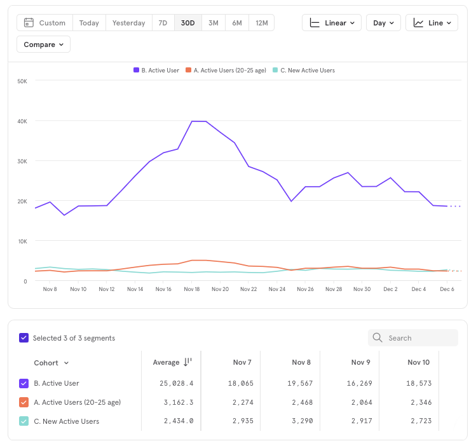Viewport: 476px width, 448px height.
Task: Click into the segment Search field
Action: coord(419,337)
